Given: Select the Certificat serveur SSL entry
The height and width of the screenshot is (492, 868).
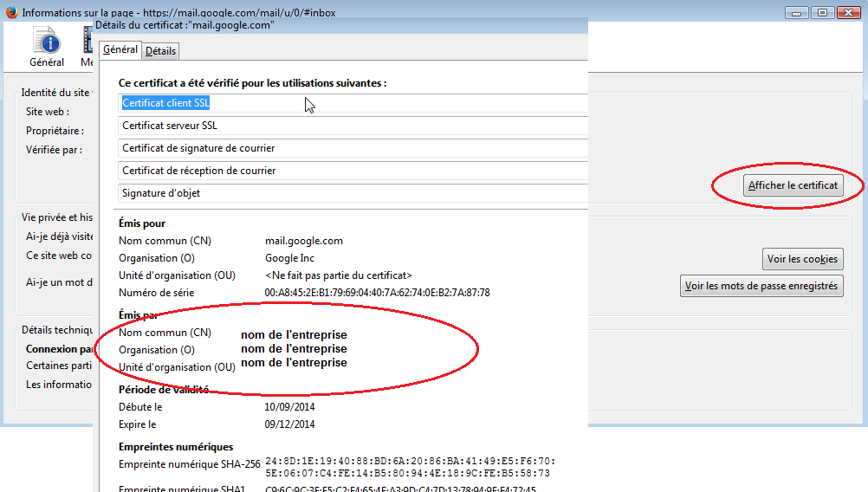Looking at the screenshot, I should 353,126.
